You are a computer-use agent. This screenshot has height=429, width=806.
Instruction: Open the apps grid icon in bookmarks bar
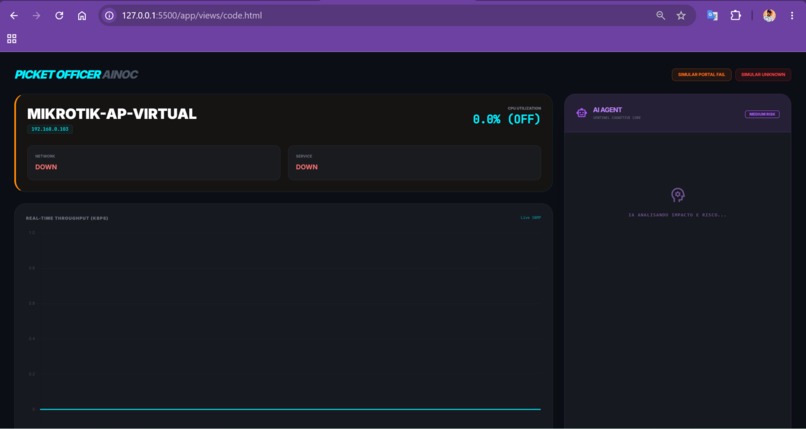(x=12, y=39)
